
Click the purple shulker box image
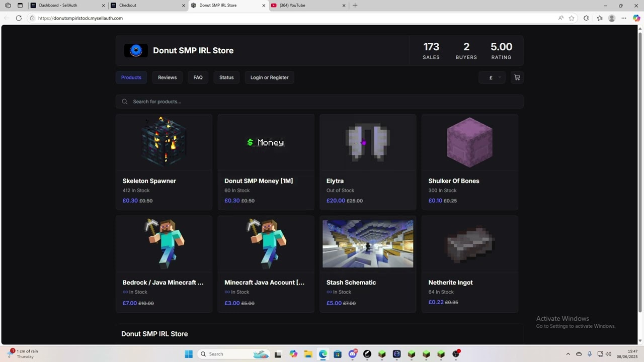[x=469, y=142]
